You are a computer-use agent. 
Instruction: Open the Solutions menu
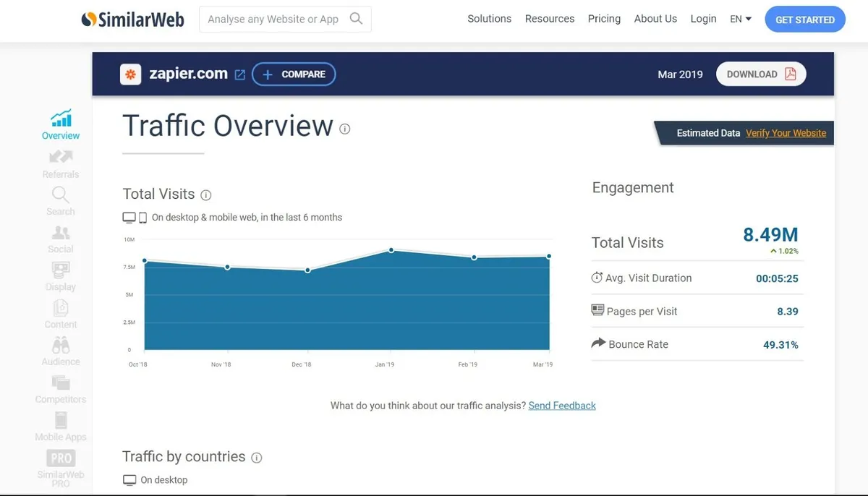pos(489,19)
